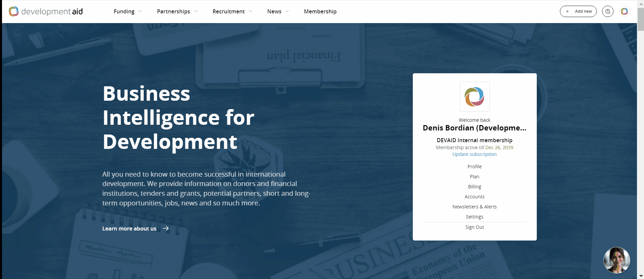644x279 pixels.
Task: Open the Billing page link
Action: click(474, 187)
